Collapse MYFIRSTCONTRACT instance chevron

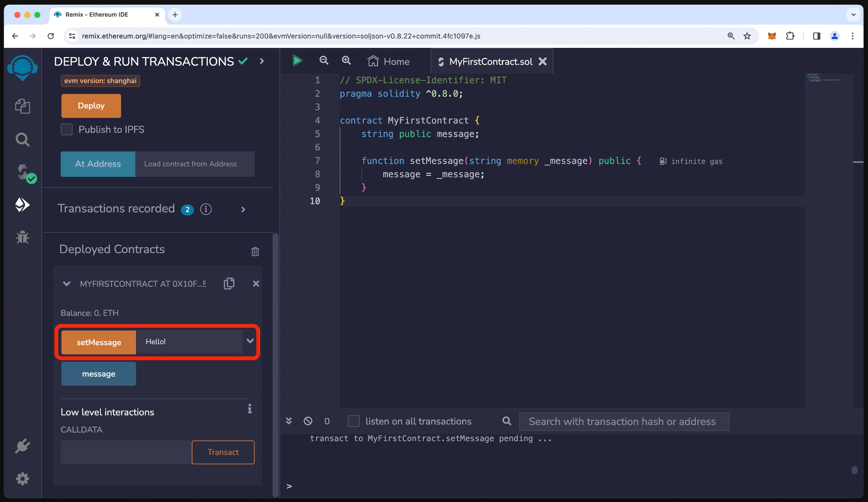coord(67,284)
